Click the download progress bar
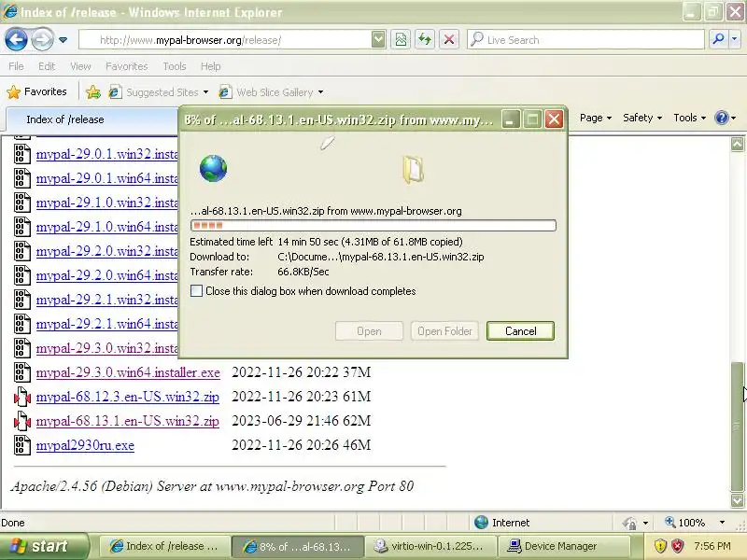This screenshot has width=747, height=560. [x=373, y=225]
